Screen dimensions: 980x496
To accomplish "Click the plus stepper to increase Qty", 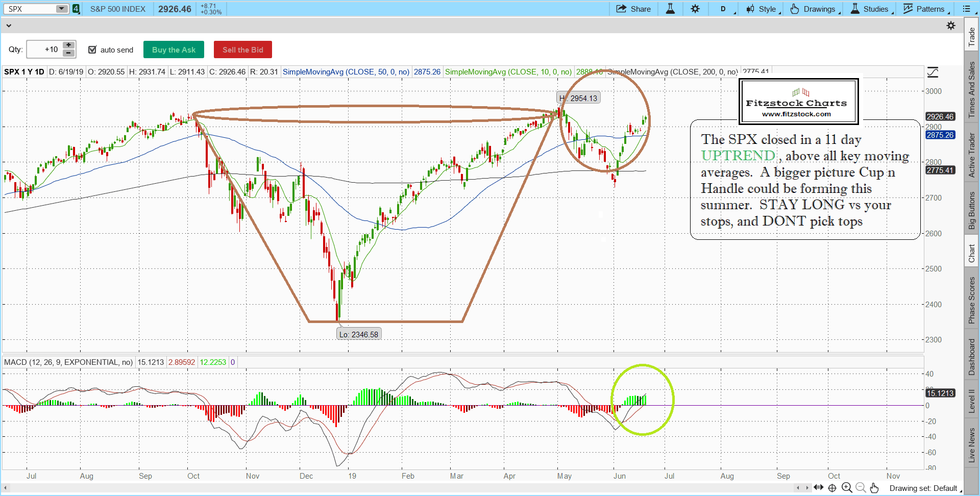I will pyautogui.click(x=68, y=45).
